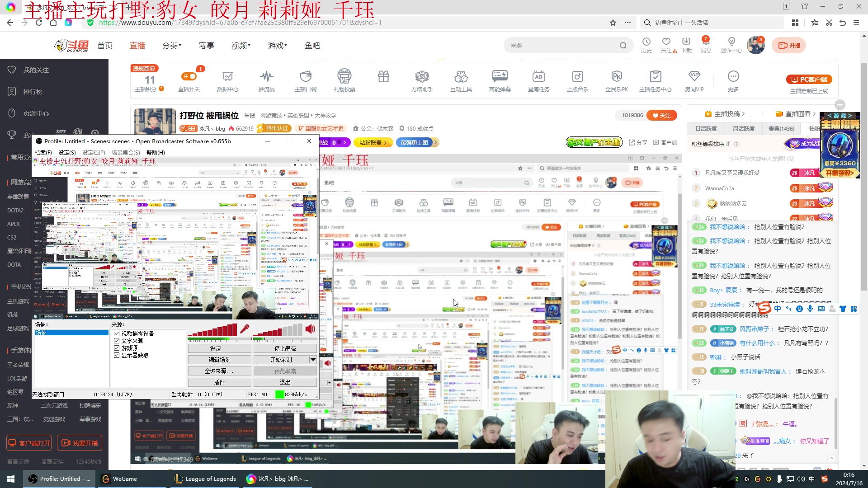Focus the Douyu search input field
Screen dimensions: 868x488
[561, 45]
